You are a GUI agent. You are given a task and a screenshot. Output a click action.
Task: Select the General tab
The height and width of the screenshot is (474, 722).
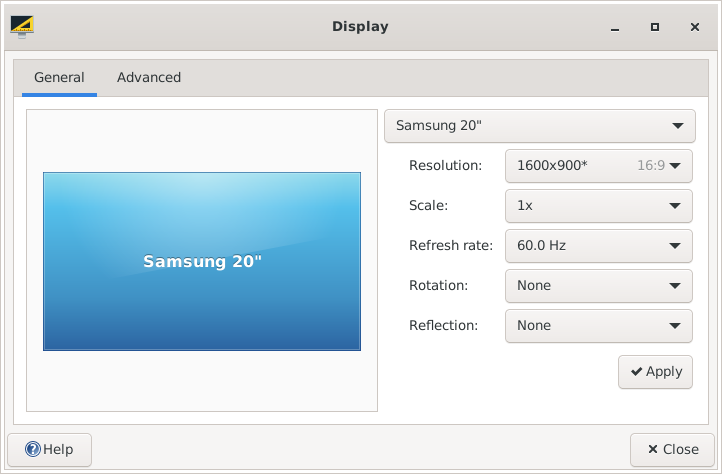(x=59, y=77)
